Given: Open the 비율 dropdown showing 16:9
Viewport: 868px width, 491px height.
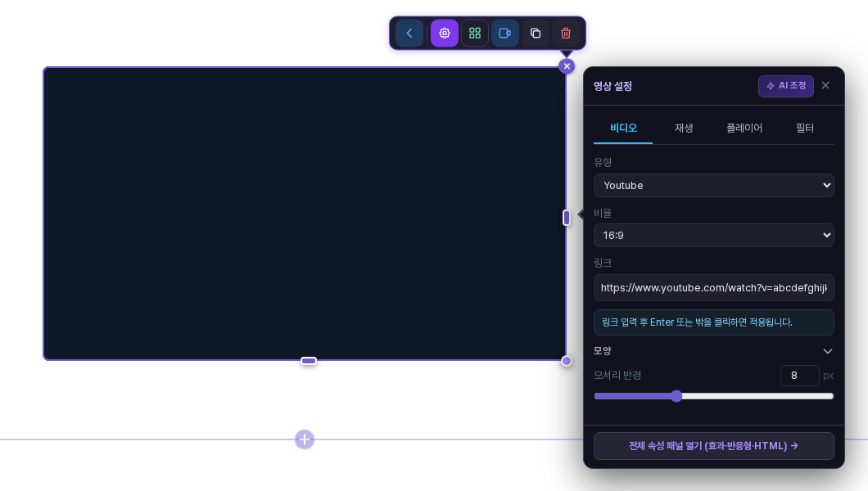Looking at the screenshot, I should [x=714, y=235].
